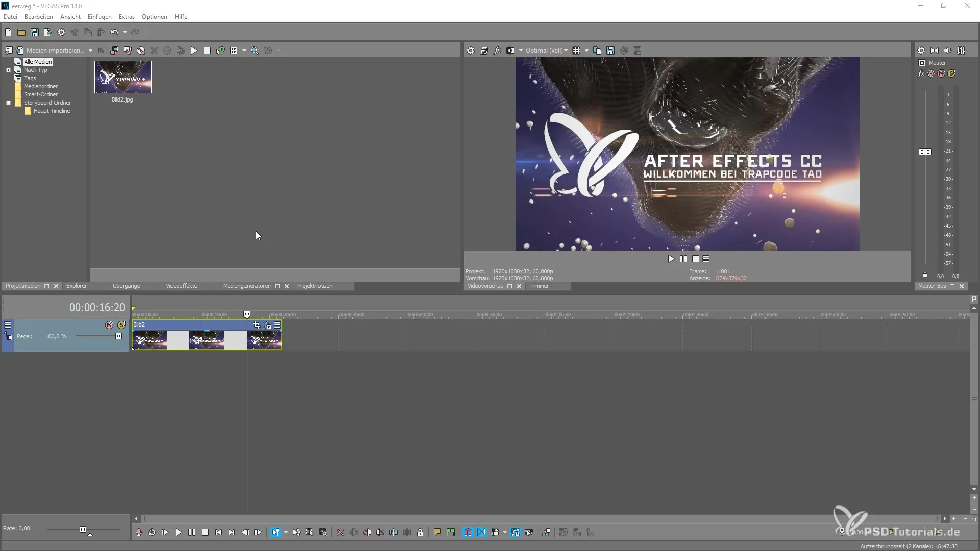Toggle Master bus mute icon
Viewport: 980px width, 551px height.
coord(941,73)
